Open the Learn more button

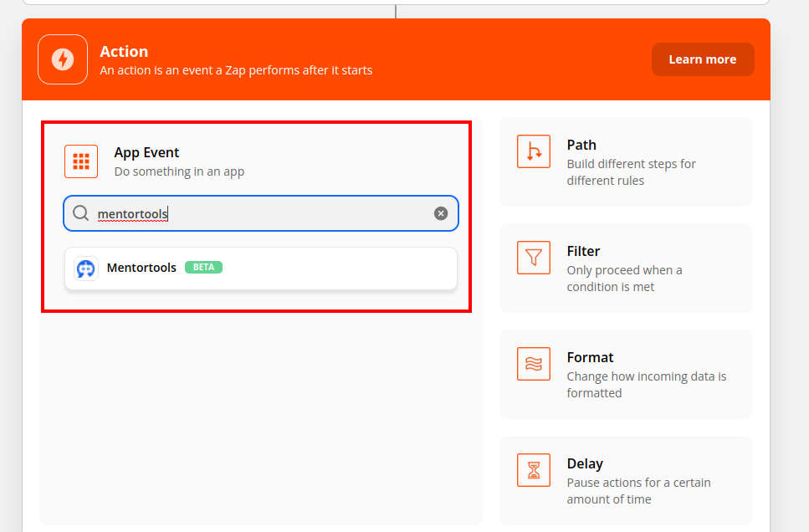click(x=703, y=59)
